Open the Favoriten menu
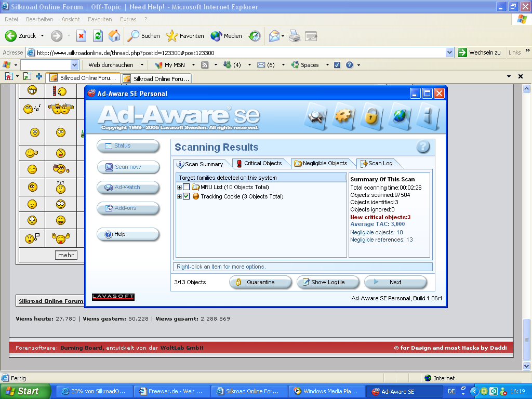 (100, 19)
